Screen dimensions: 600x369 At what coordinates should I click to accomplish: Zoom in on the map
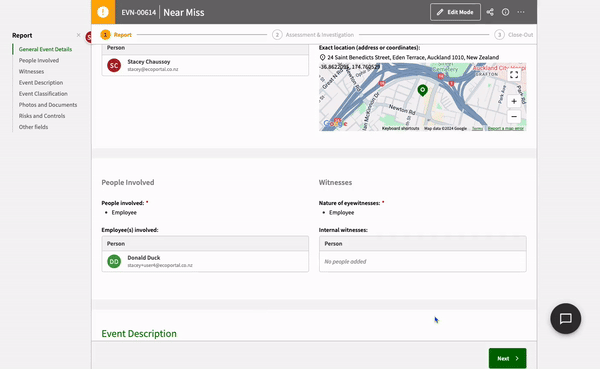click(x=514, y=101)
